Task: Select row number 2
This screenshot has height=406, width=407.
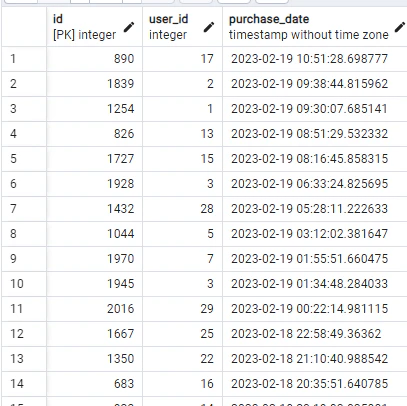Action: [24, 84]
